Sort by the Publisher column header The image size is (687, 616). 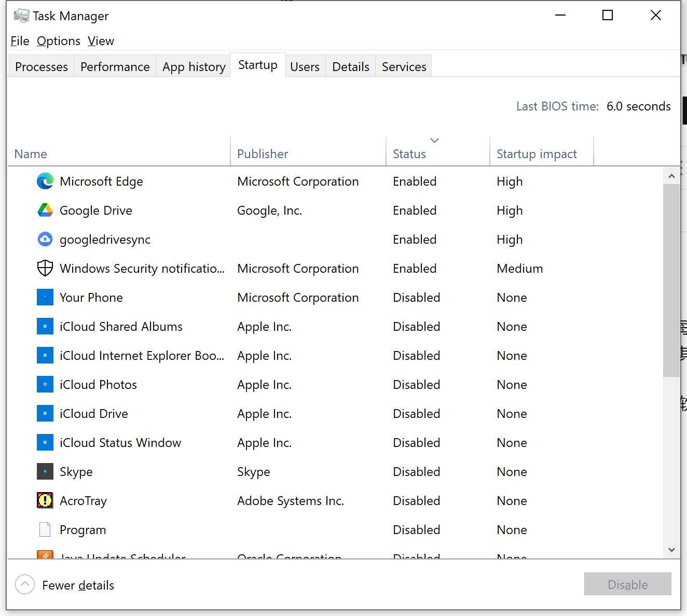point(308,151)
